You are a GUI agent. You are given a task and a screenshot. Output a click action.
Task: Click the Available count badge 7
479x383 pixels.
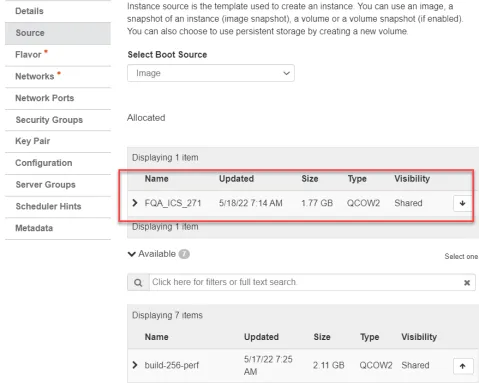pyautogui.click(x=184, y=254)
